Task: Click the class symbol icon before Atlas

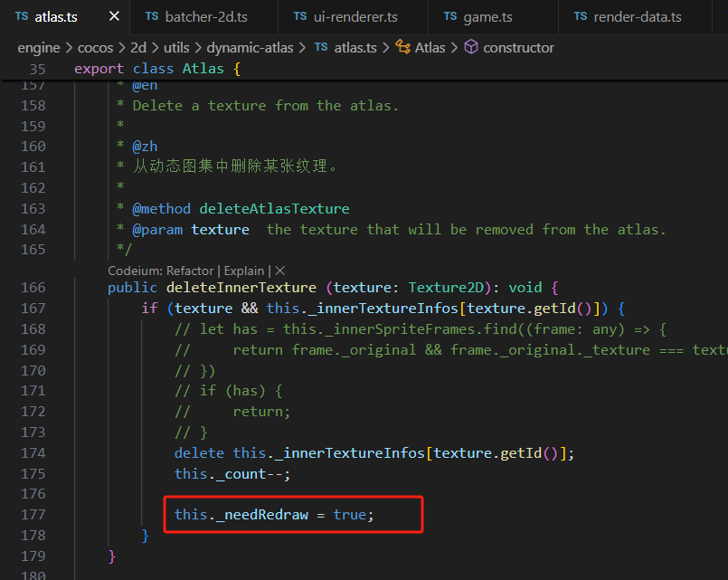Action: click(x=402, y=47)
